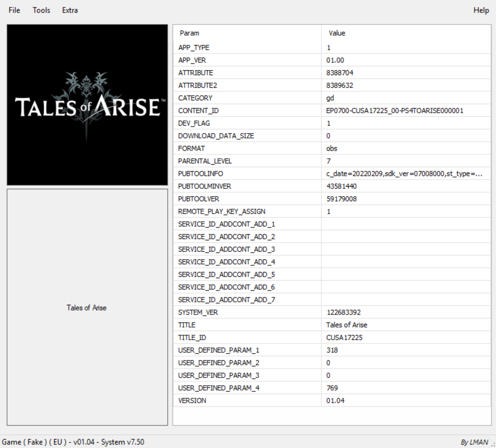Select the DEV_FLAG parameter

pos(194,123)
